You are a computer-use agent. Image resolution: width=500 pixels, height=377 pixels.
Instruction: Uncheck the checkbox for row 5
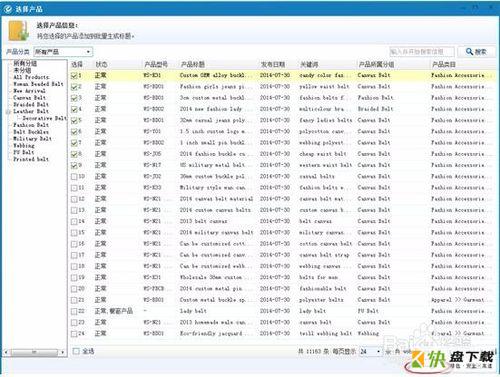(74, 120)
